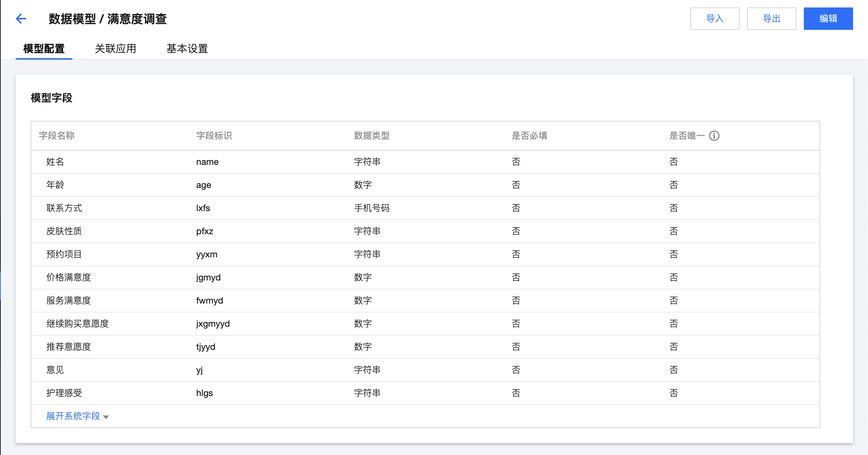
Task: Expand system fields via 展开系统字段
Action: point(73,416)
